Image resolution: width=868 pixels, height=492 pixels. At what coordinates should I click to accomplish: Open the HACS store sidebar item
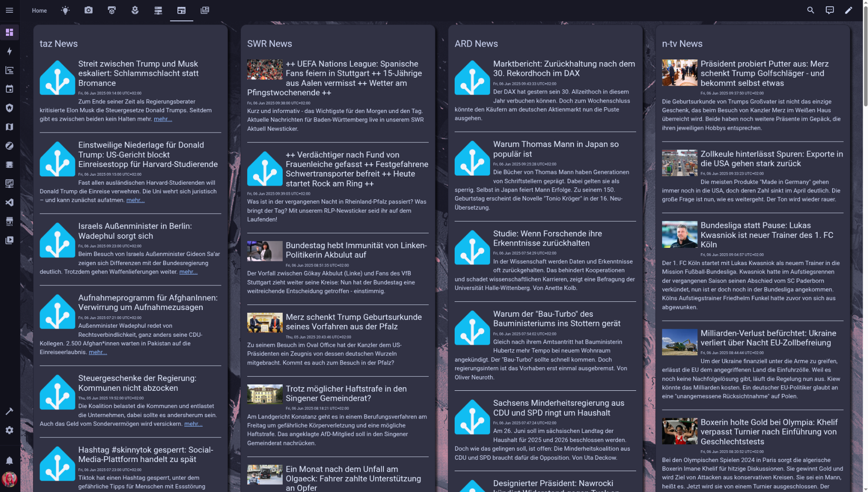[x=10, y=221]
